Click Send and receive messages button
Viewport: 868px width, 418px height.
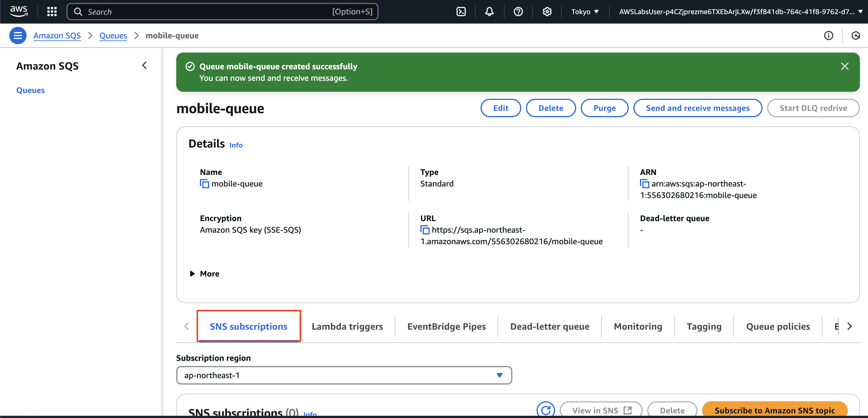point(698,108)
